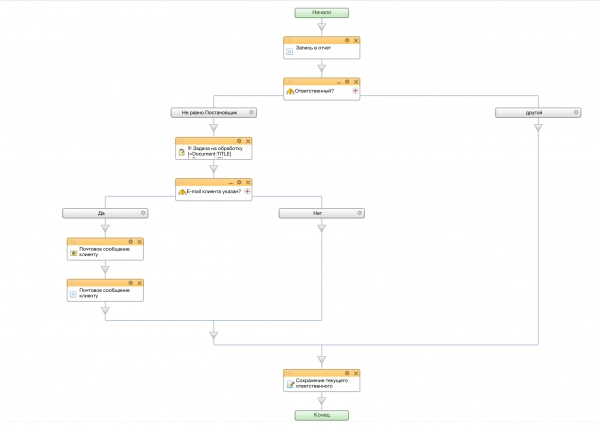Open the "Сохранение текущего ответственного" settings gear

click(x=347, y=373)
